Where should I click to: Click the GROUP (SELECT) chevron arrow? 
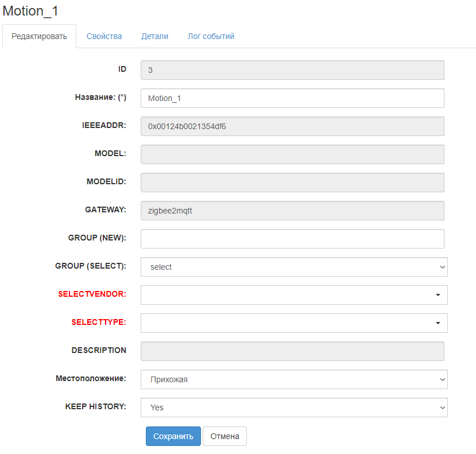[x=442, y=267]
